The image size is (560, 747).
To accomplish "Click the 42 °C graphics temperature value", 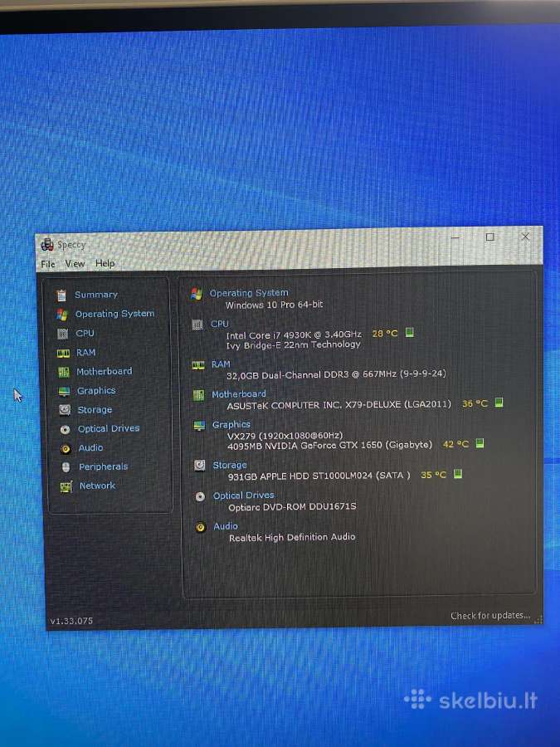I will 455,445.
